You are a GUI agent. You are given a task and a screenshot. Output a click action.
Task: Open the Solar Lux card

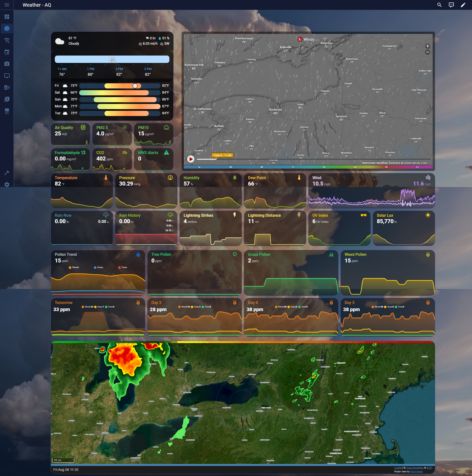(404, 228)
